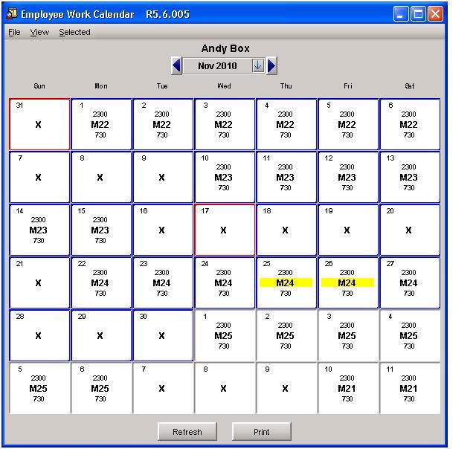This screenshot has height=449, width=476.
Task: Select November 24 M24 shift cell
Action: pyautogui.click(x=225, y=282)
